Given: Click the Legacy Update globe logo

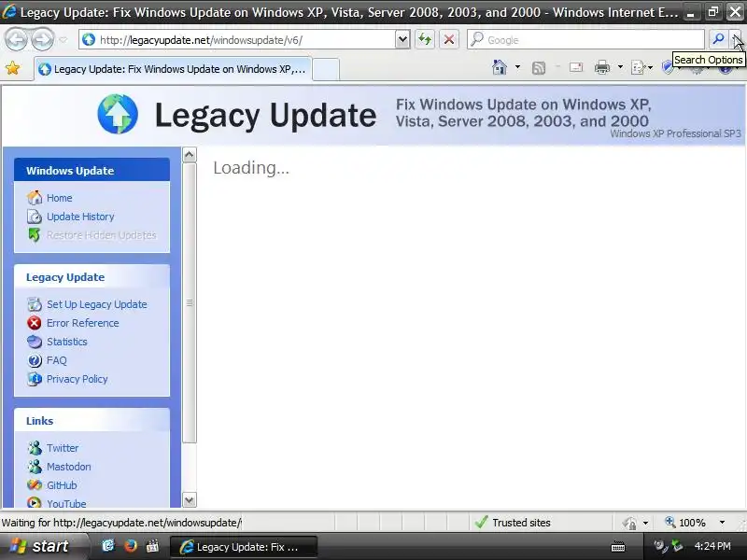Looking at the screenshot, I should [118, 114].
